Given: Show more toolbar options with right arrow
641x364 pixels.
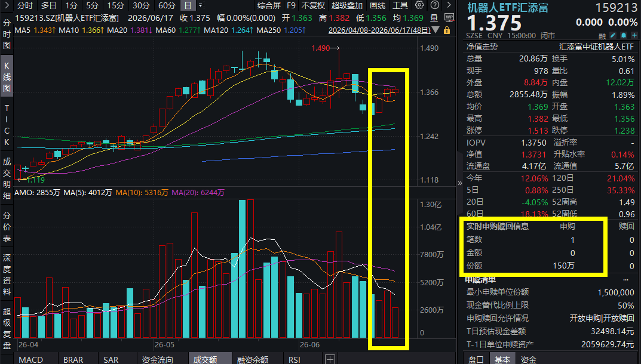Looking at the screenshot, I should tap(449, 5).
